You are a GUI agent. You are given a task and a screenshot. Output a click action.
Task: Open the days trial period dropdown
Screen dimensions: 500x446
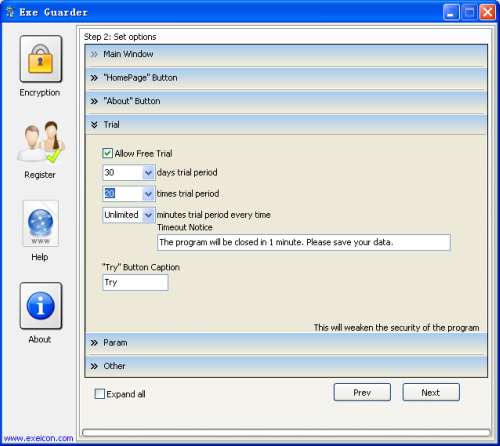(x=148, y=173)
